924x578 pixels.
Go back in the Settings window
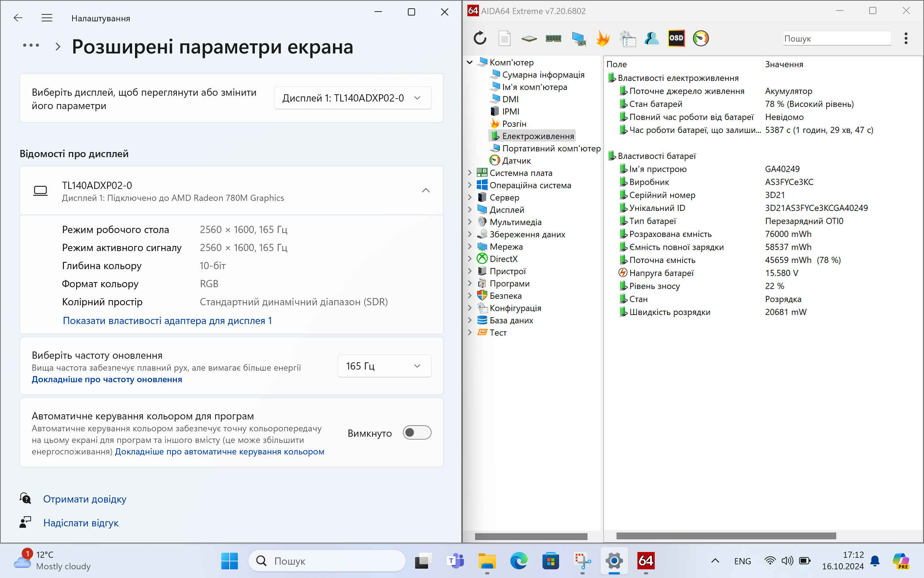click(18, 18)
